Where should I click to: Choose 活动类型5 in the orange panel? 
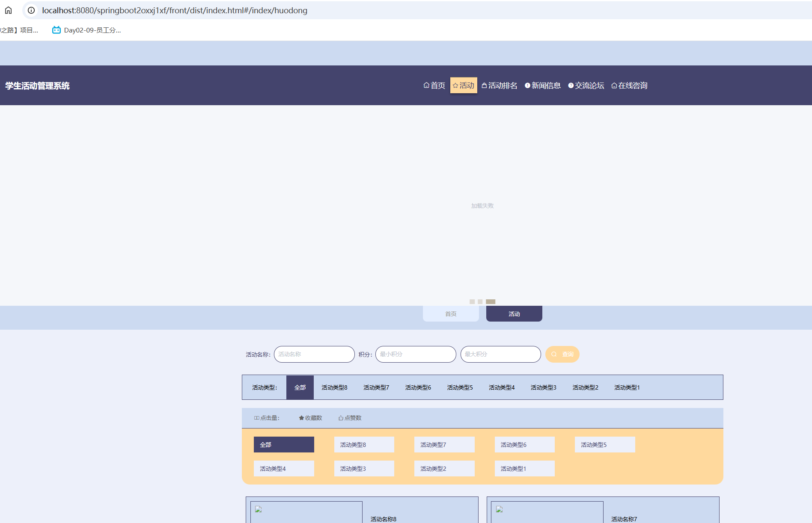click(604, 445)
